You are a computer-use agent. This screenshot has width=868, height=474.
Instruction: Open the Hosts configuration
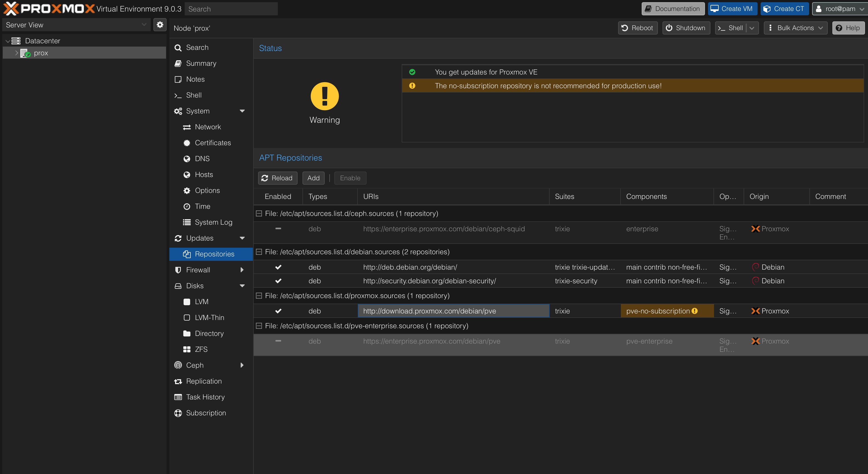(204, 175)
